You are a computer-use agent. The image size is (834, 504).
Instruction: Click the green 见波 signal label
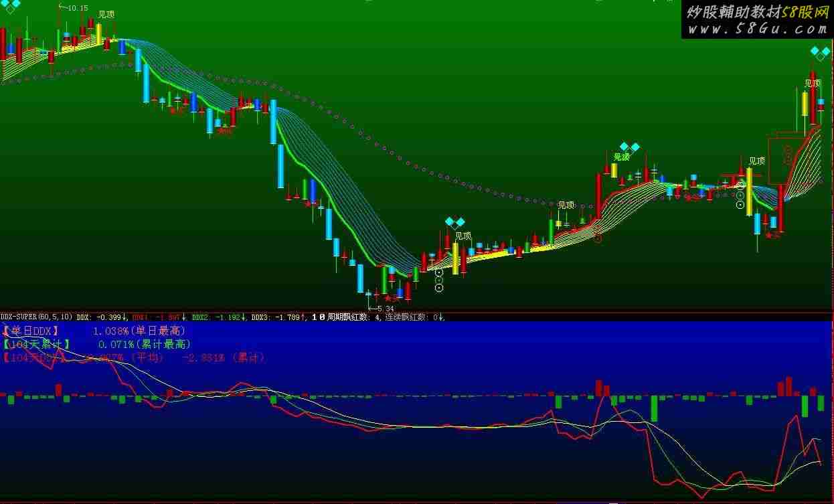622,157
